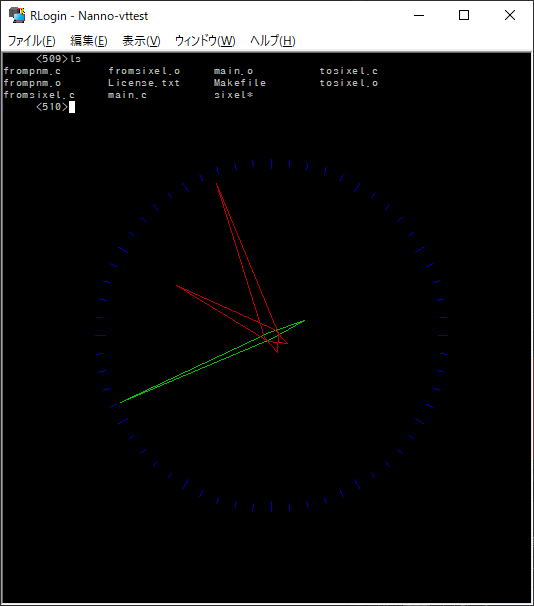Open the 表示(V) menu
The image size is (534, 606).
(x=141, y=40)
